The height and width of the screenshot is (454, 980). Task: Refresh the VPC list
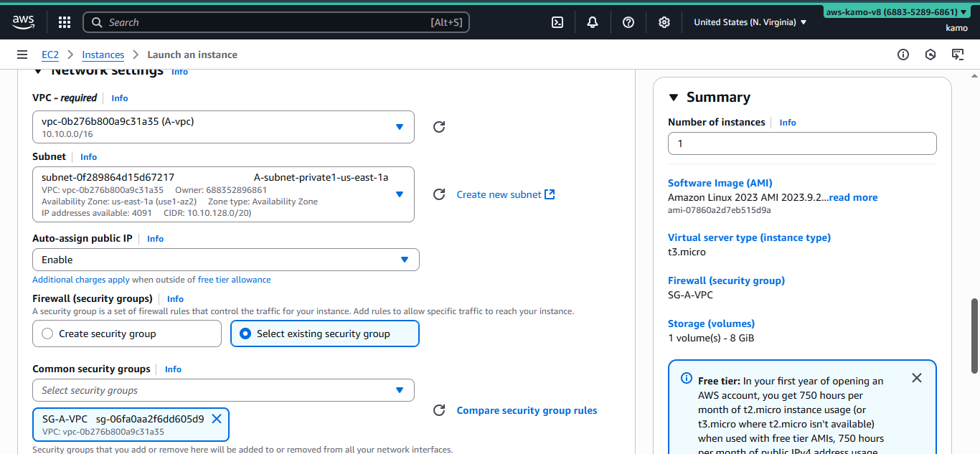coord(438,126)
